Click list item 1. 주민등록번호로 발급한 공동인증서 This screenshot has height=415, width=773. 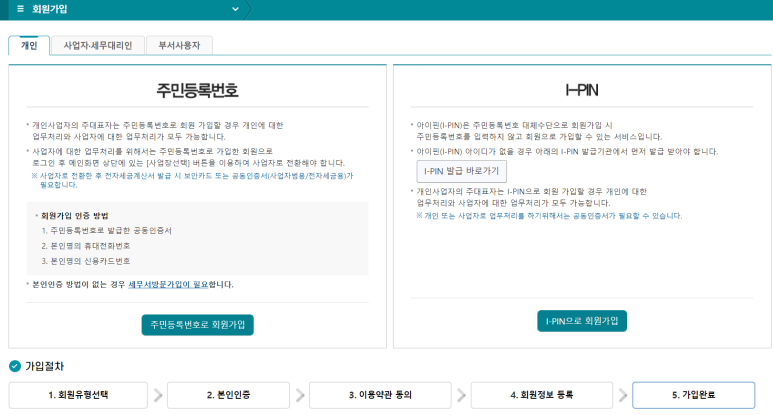(106, 231)
